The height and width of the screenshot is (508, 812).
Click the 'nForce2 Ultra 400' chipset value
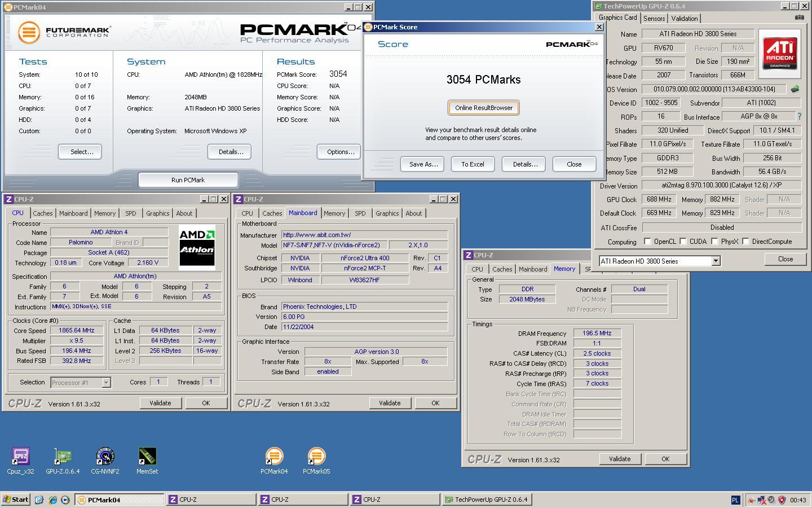point(365,258)
